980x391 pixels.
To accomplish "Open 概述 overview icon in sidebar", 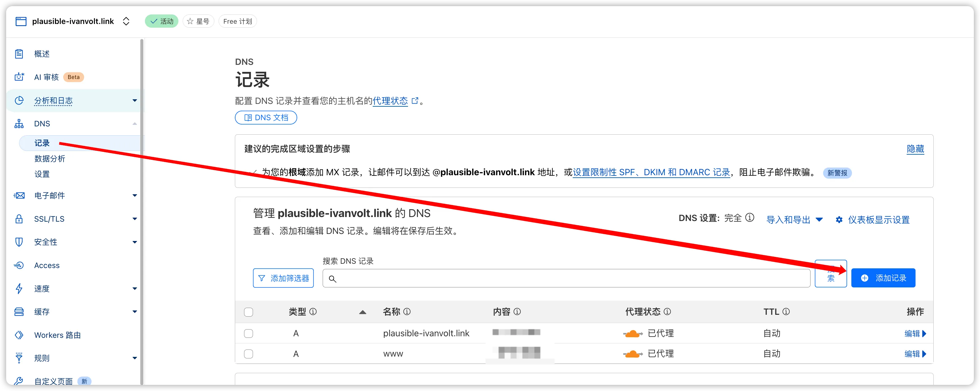I will click(x=19, y=54).
